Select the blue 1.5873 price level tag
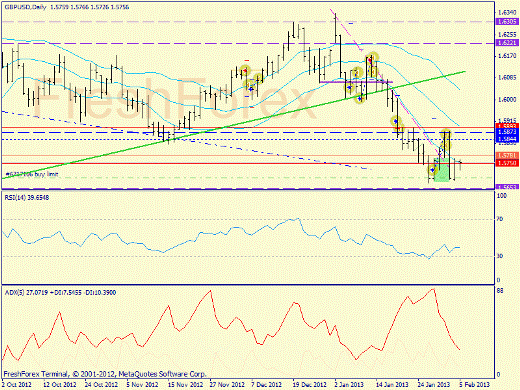This screenshot has height=390, width=520. (507, 132)
